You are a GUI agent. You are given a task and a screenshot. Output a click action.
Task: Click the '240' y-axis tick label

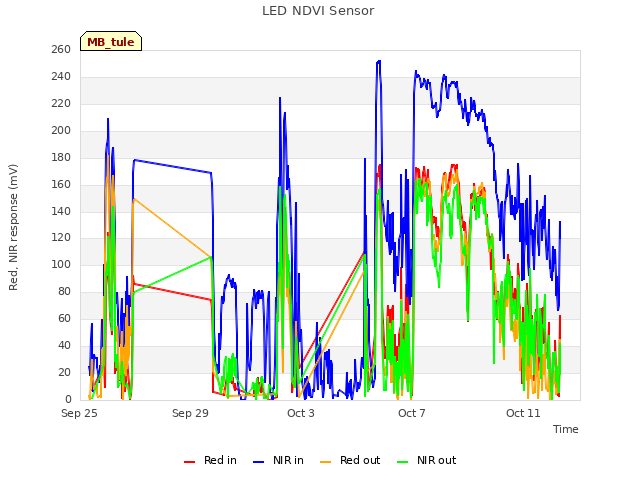pos(61,77)
